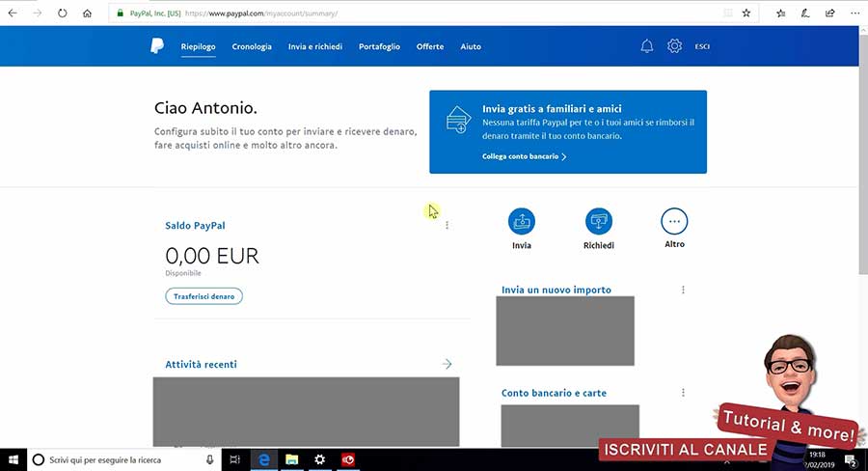Click the Windows Start button

pos(14,459)
